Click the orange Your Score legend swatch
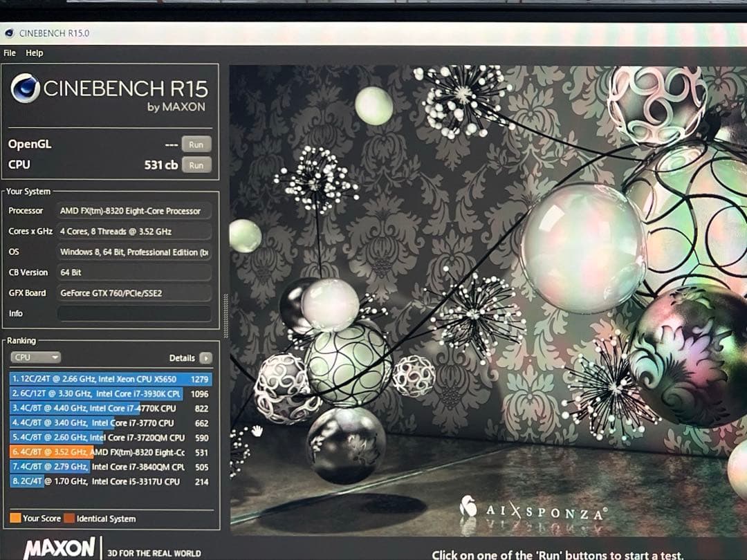The height and width of the screenshot is (560, 747). tap(15, 518)
